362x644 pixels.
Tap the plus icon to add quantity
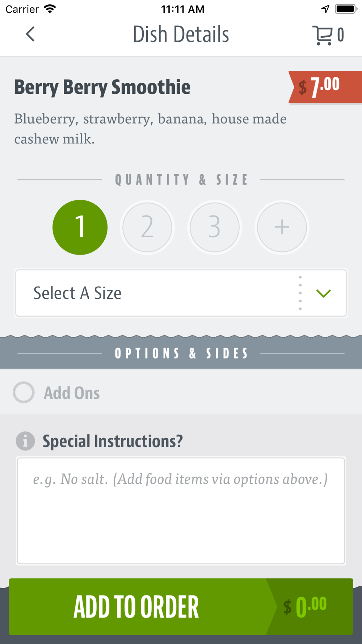(282, 227)
